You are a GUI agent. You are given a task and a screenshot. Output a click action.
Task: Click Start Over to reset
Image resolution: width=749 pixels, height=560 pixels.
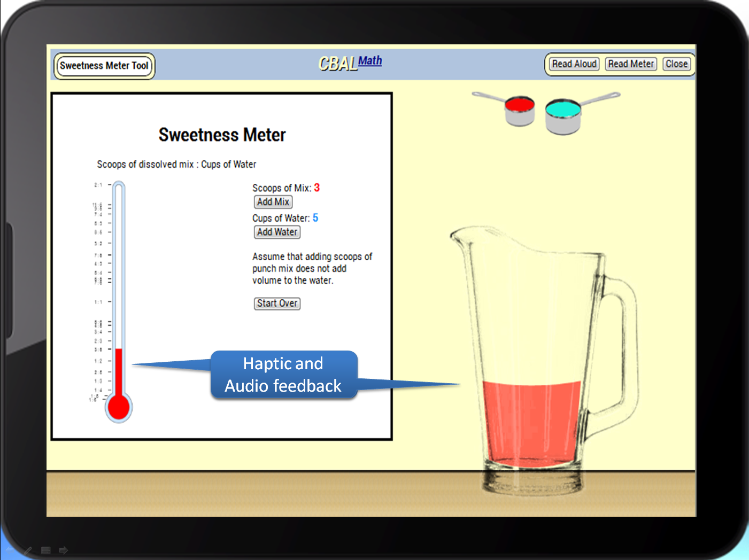point(277,304)
